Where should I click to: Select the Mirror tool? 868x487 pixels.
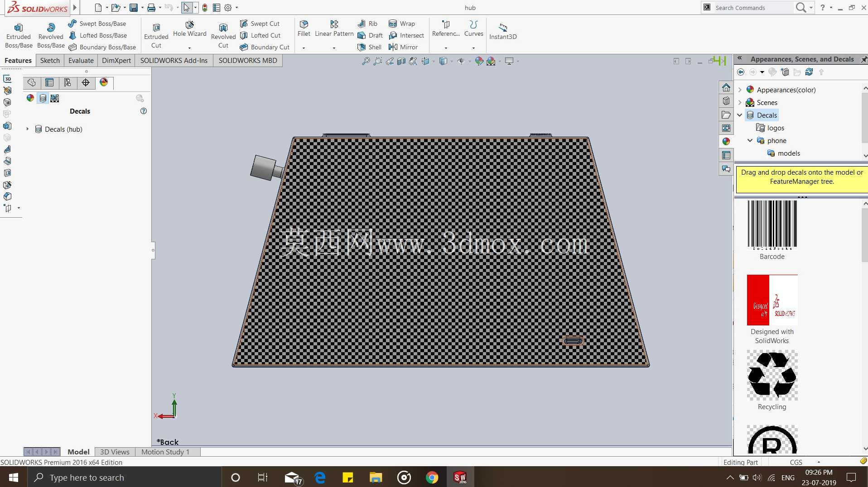click(x=403, y=47)
